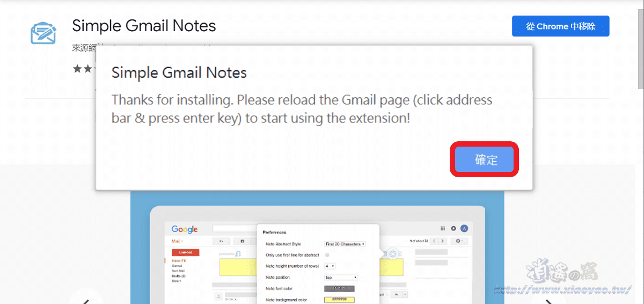Click the 'Thanks for installing' dialog message
The height and width of the screenshot is (304, 644).
click(x=302, y=108)
